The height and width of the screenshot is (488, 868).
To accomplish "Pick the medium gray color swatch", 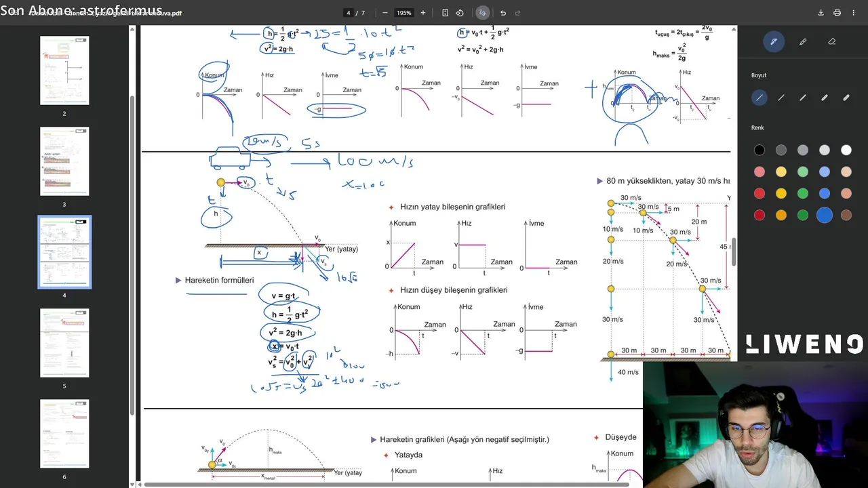I will [x=803, y=150].
